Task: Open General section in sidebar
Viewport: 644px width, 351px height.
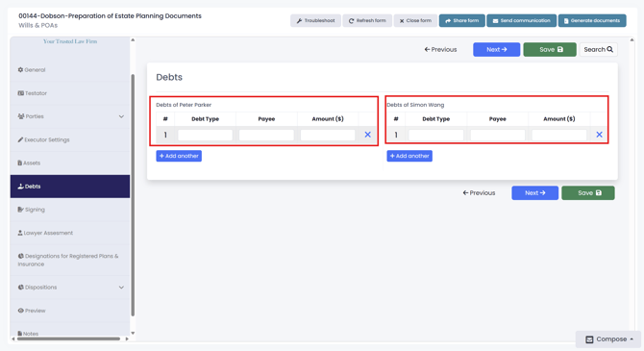Action: pos(70,70)
